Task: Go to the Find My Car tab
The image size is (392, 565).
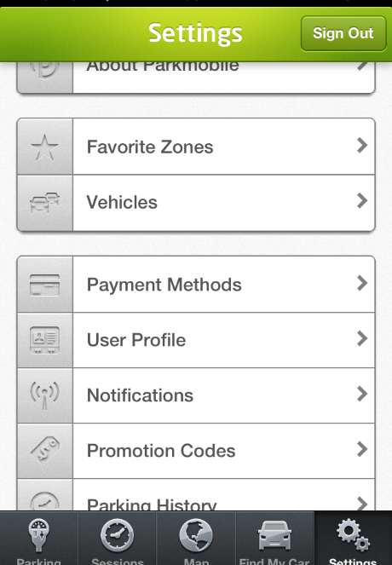Action: pyautogui.click(x=274, y=538)
